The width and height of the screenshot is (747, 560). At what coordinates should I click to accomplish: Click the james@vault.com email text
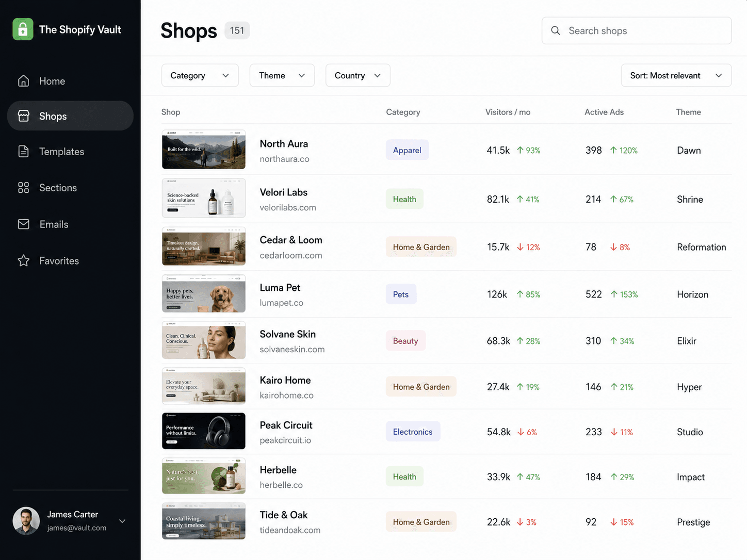pos(77,528)
